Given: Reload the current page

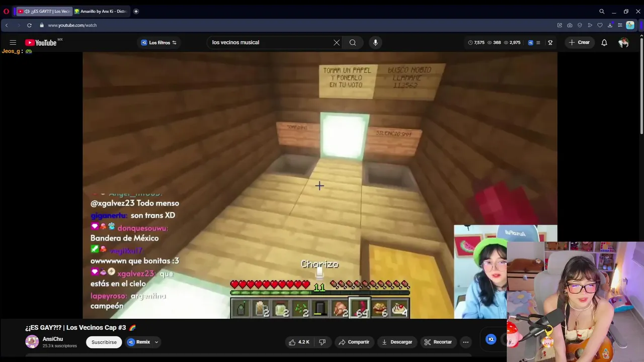Looking at the screenshot, I should click(29, 25).
